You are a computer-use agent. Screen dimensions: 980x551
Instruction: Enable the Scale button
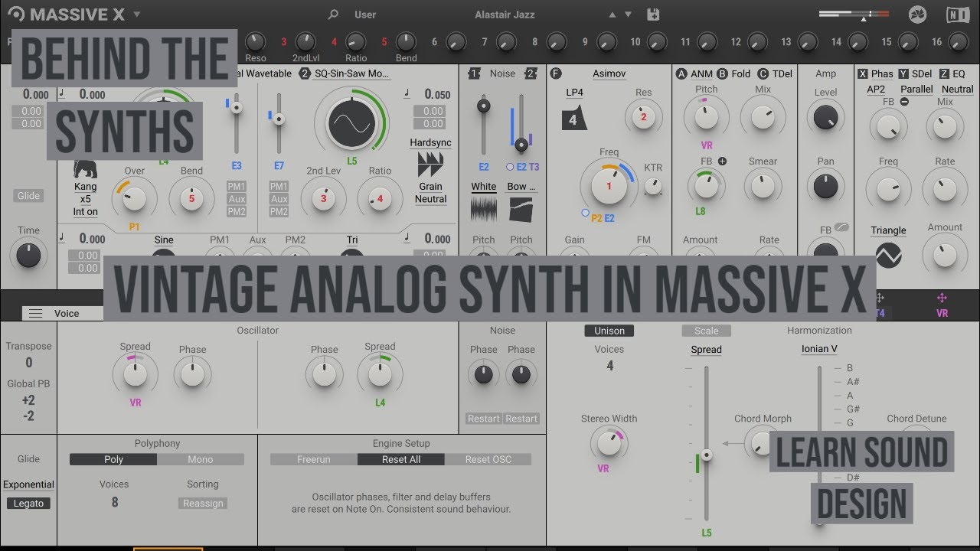(x=707, y=331)
